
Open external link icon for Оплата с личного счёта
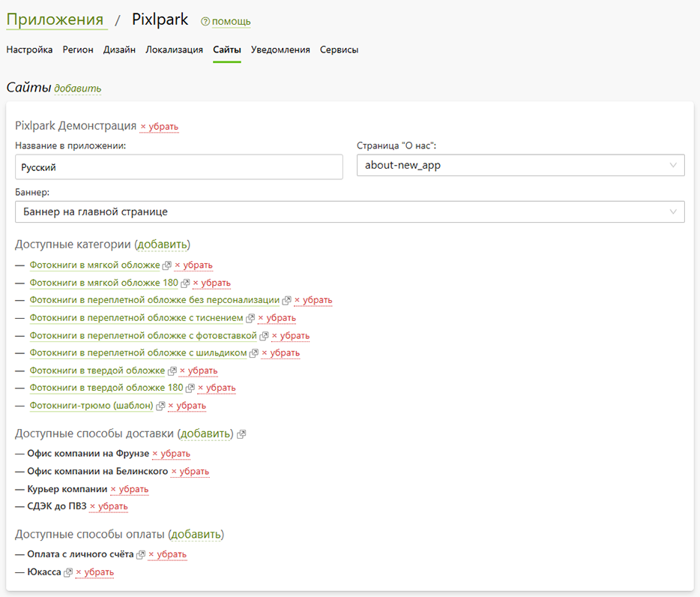pyautogui.click(x=141, y=554)
